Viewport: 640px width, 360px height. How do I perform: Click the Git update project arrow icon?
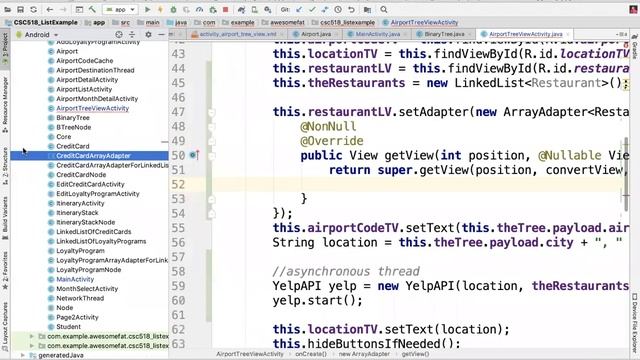click(299, 9)
